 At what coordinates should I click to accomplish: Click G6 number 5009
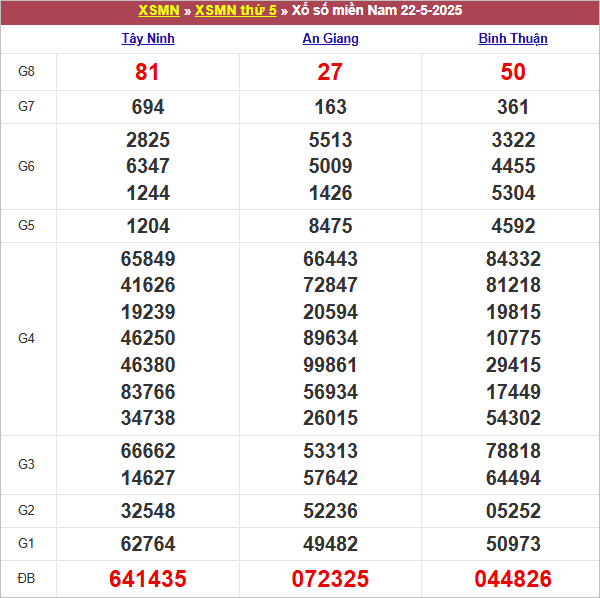click(331, 166)
